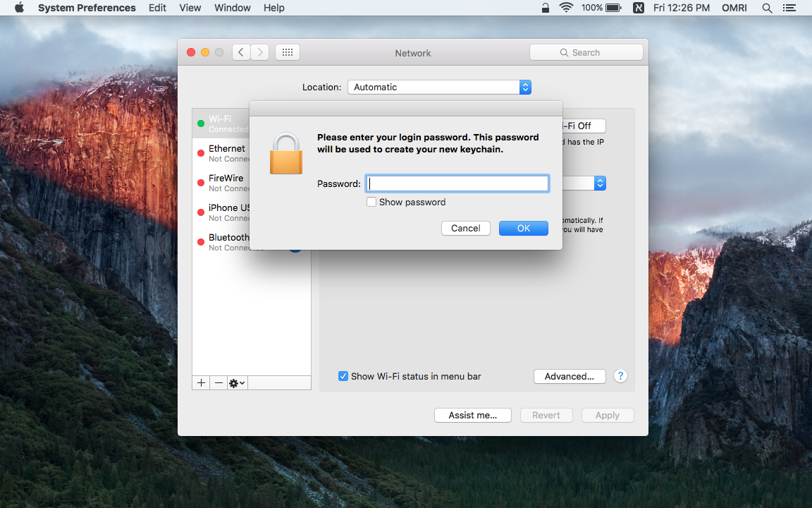Open the Location Automatic dropdown
The image size is (812, 508).
(x=439, y=87)
